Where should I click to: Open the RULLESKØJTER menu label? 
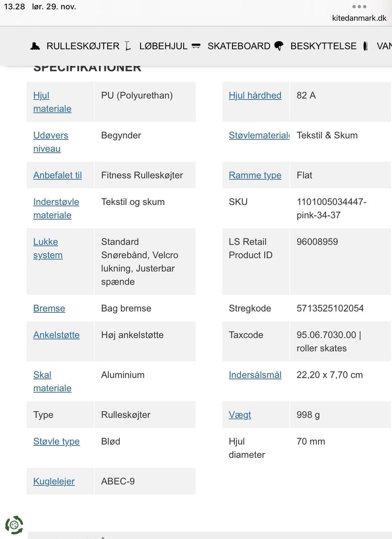[x=83, y=46]
